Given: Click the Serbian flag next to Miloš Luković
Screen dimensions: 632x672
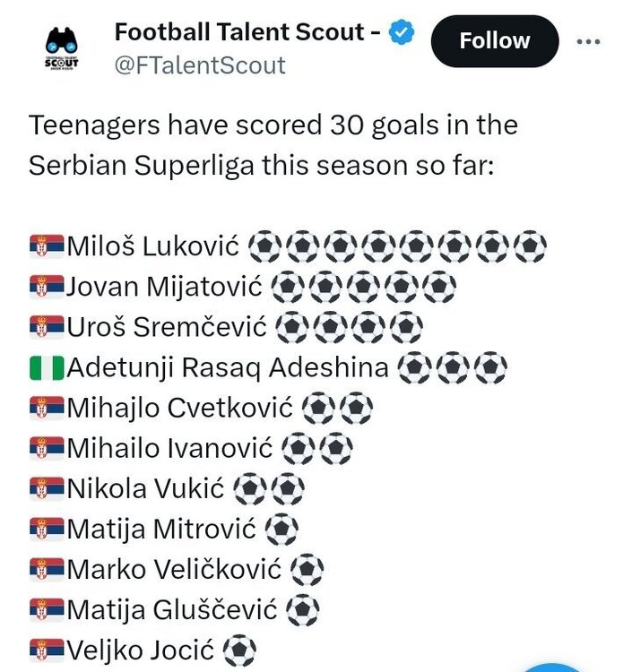Looking at the screenshot, I should 48,245.
